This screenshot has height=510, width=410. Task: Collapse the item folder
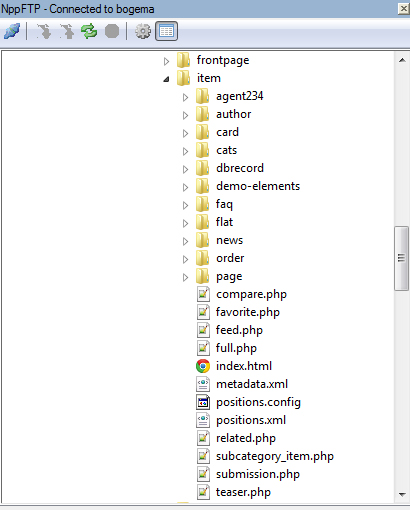[166, 79]
